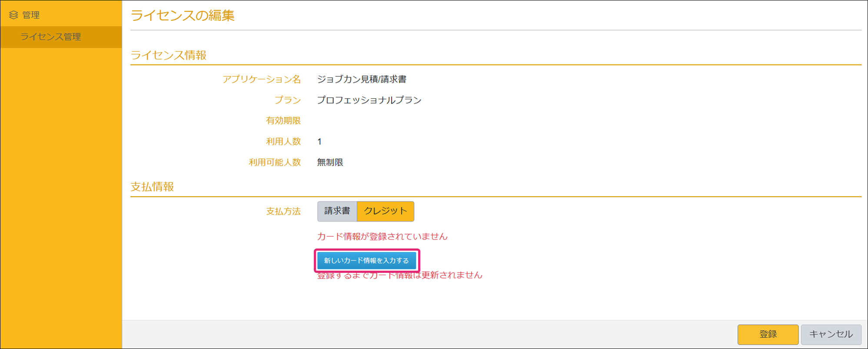The image size is (868, 349).
Task: Click the 支払方法 field label
Action: [283, 211]
